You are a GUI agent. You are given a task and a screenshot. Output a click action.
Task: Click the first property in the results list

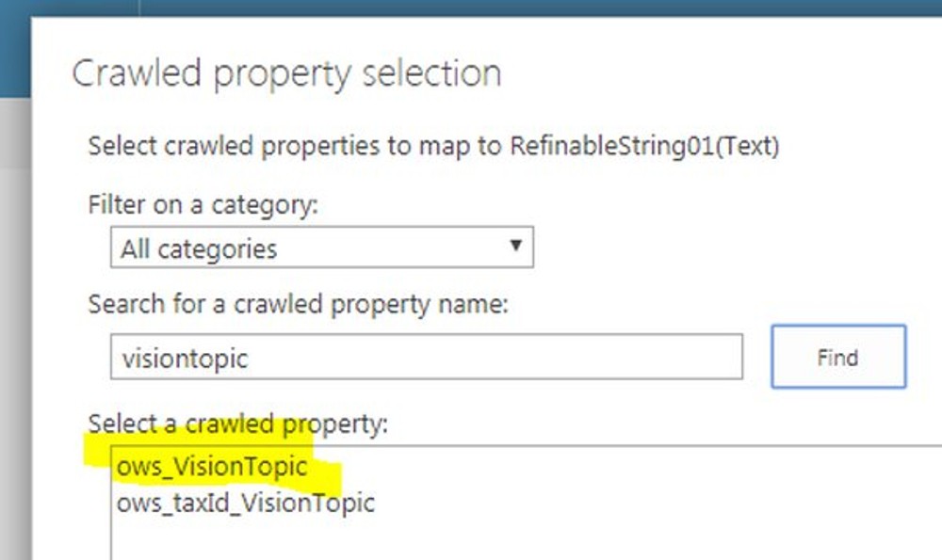click(209, 465)
